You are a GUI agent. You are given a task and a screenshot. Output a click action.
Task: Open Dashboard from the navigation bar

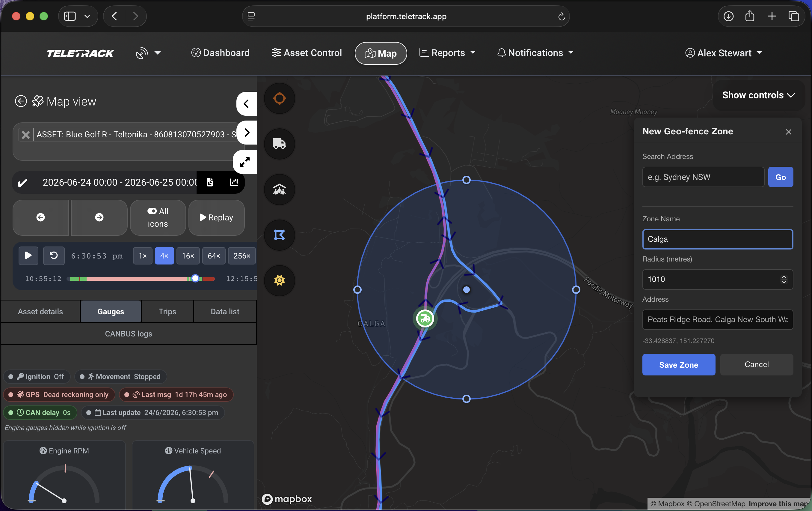[x=221, y=53]
